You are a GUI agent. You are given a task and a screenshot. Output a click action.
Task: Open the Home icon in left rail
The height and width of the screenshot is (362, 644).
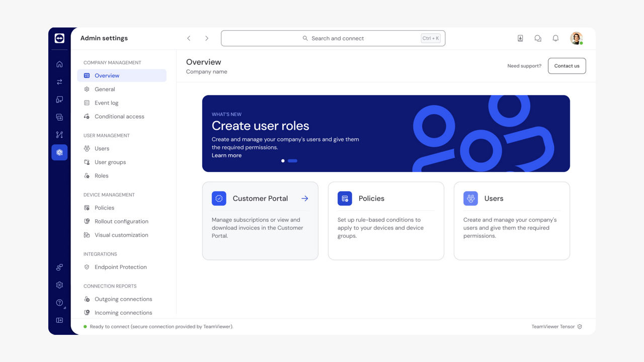pyautogui.click(x=59, y=64)
